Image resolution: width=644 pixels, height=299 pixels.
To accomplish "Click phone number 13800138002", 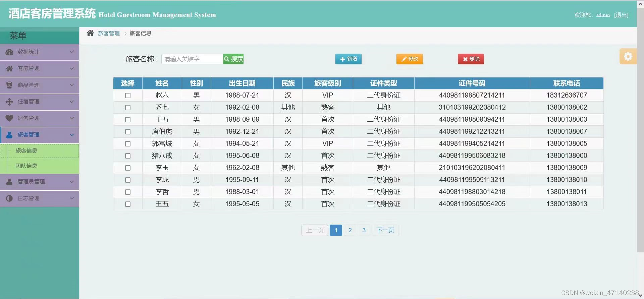I will 567,107.
